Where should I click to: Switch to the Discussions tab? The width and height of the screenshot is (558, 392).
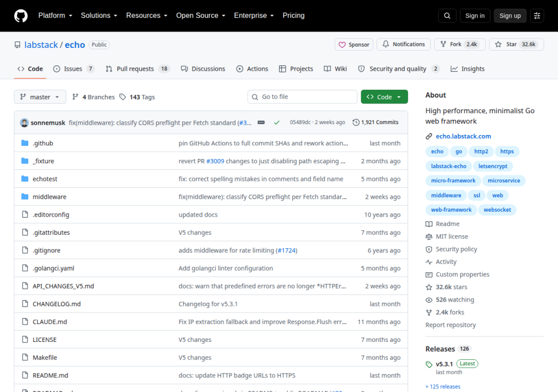tap(203, 69)
